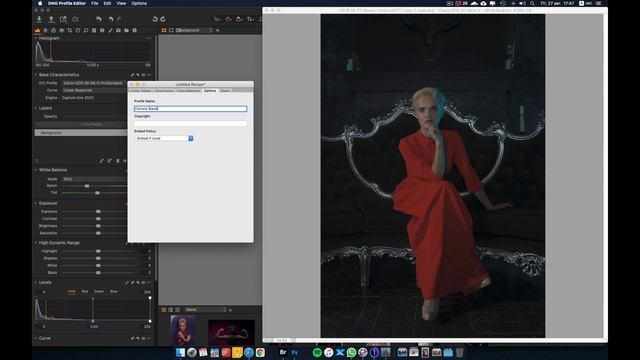Click the pencil icon in Base Characteristics header
640x360 pixels.
(x=132, y=75)
